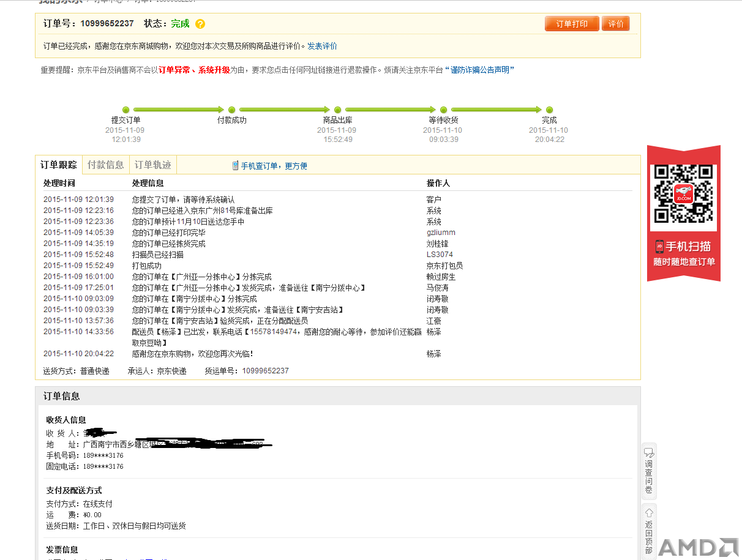
Task: Click the 付款成功 progress step dot
Action: click(x=232, y=110)
